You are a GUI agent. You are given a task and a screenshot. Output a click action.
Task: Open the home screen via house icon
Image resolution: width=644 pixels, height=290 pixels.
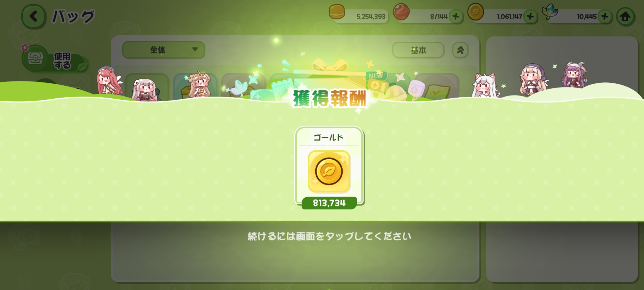tap(625, 17)
